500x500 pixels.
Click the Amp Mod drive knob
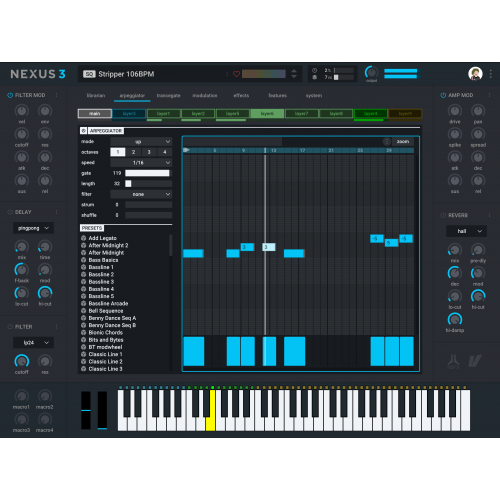(x=455, y=111)
